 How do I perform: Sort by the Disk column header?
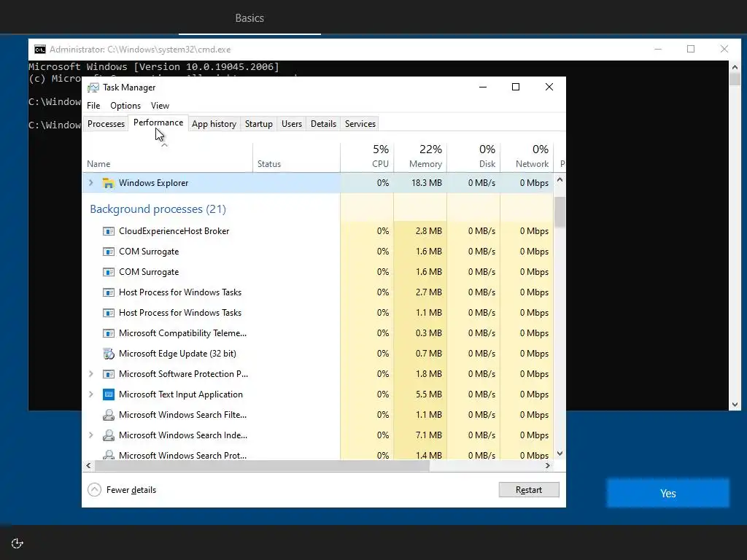(473, 157)
